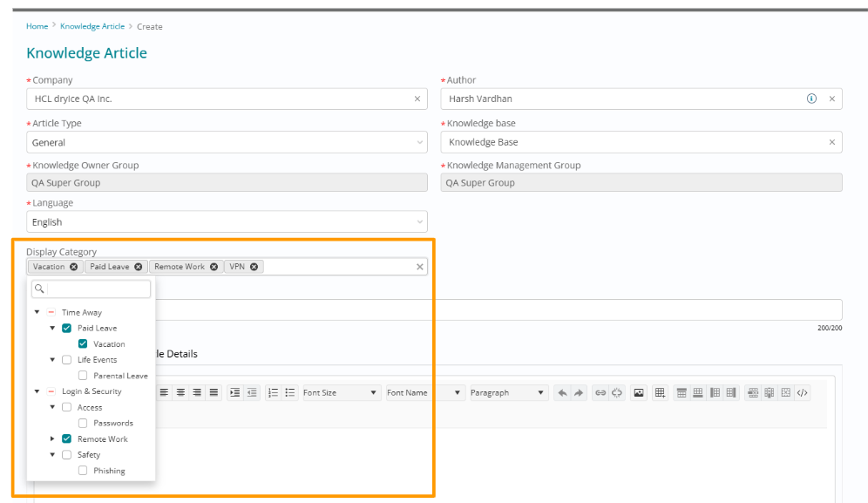
Task: Align text left in editor toolbar
Action: click(x=164, y=393)
